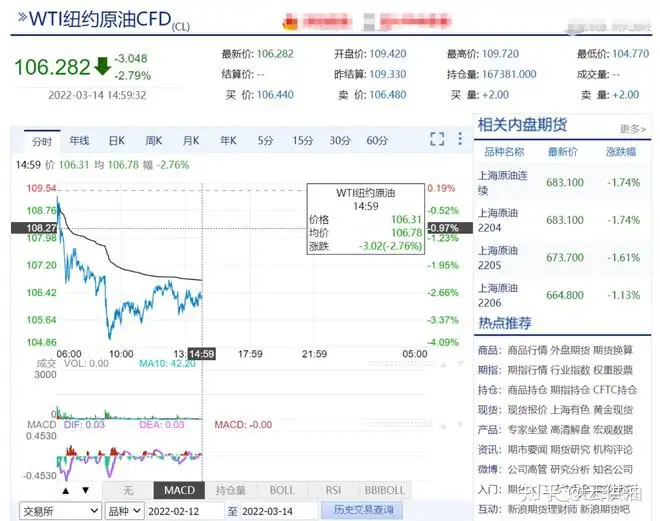The height and width of the screenshot is (521, 660).
Task: Enable the BOLL indicator
Action: 282,490
